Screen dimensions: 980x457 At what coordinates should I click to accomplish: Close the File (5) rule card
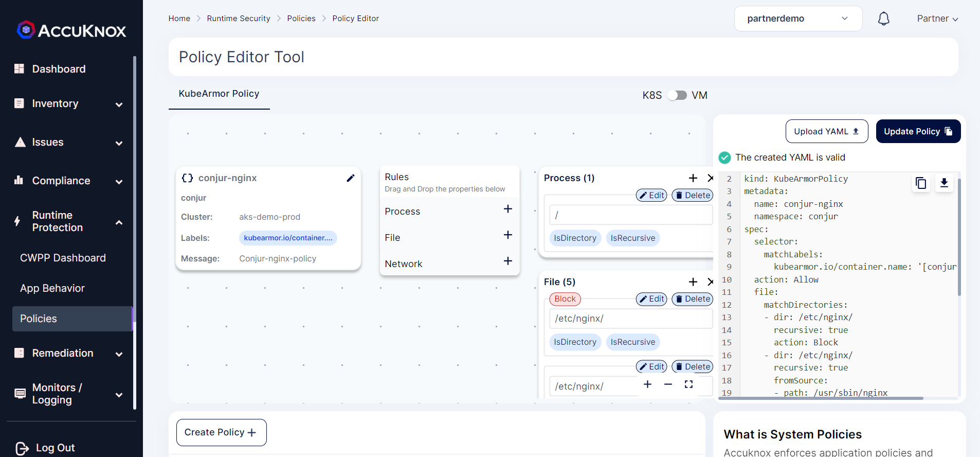(x=710, y=282)
